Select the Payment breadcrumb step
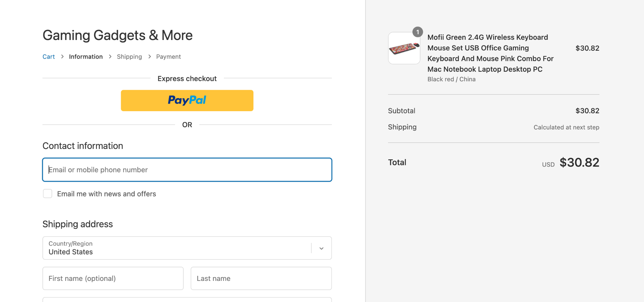Screen dimensions: 644x302 168,57
